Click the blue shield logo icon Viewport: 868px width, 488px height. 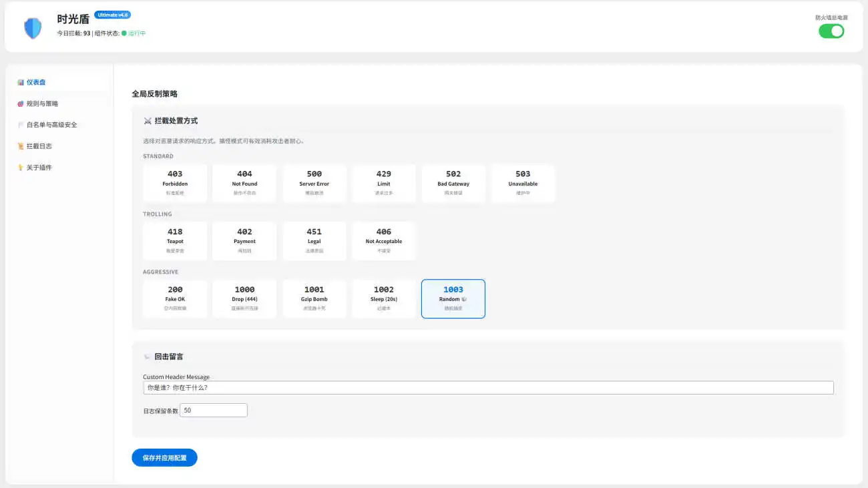coord(33,28)
